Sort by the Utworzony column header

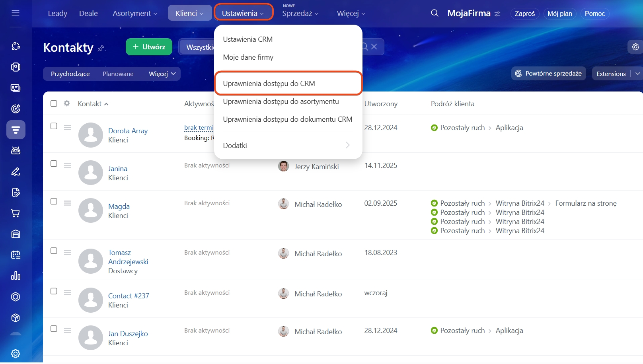click(380, 104)
